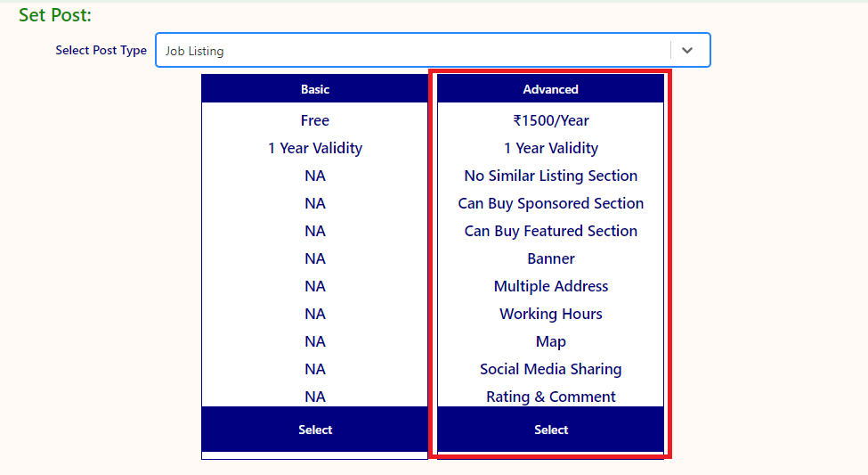Click 1 Year Validity in Basic plan
This screenshot has width=868, height=475.
[315, 148]
